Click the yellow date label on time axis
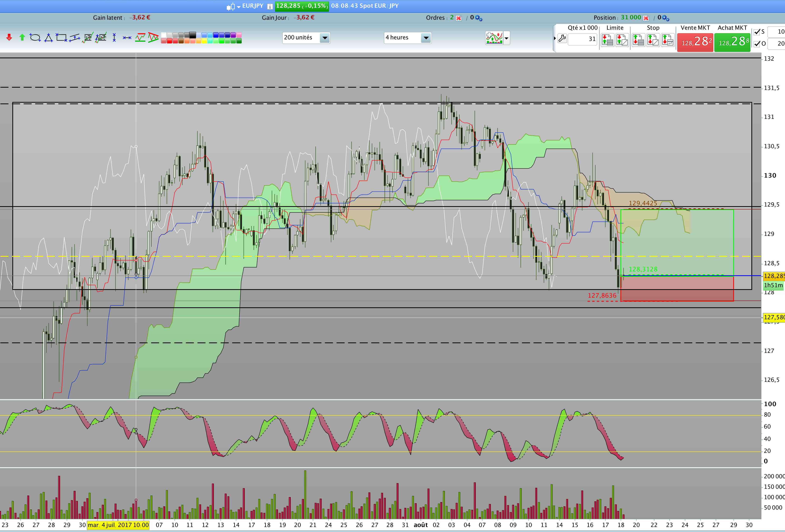Screen dimensions: 785x532 click(118, 525)
